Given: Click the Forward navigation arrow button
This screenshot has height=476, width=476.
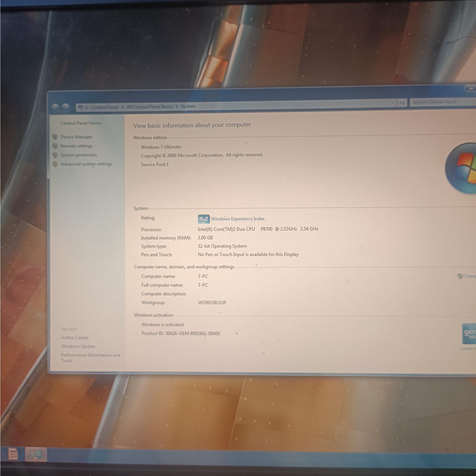Looking at the screenshot, I should (x=66, y=107).
